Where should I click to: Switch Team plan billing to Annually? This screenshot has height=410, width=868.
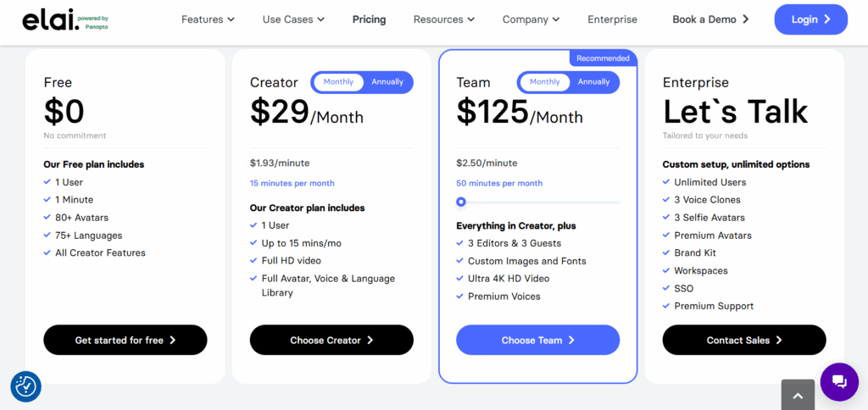pyautogui.click(x=593, y=82)
